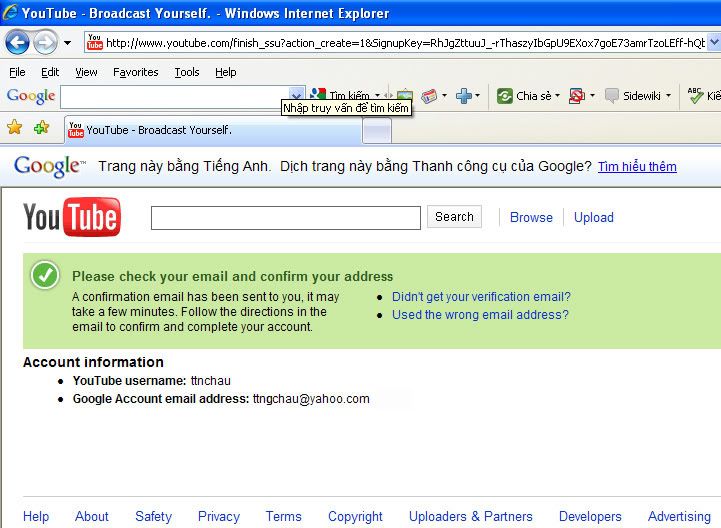Click the Google Toolbar search box
Viewport: 721px width, 528px height.
175,97
